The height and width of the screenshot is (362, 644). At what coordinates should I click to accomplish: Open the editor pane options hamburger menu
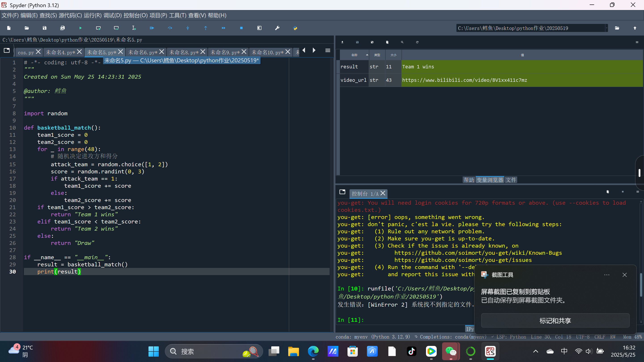(x=328, y=51)
